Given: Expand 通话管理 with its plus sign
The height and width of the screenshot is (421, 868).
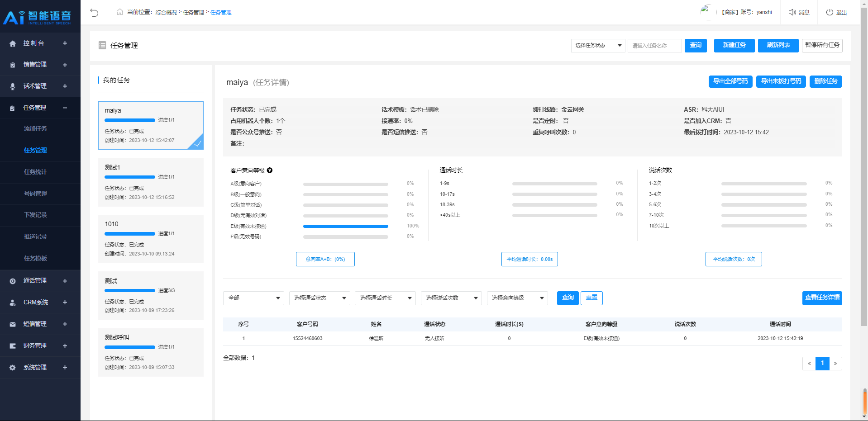Looking at the screenshot, I should pos(65,281).
